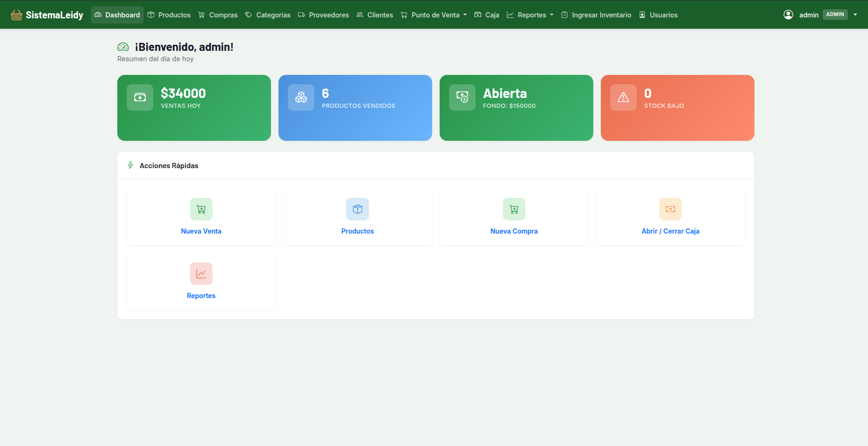Click the Reportes chart icon in navbar
Image resolution: width=868 pixels, height=446 pixels.
point(510,15)
